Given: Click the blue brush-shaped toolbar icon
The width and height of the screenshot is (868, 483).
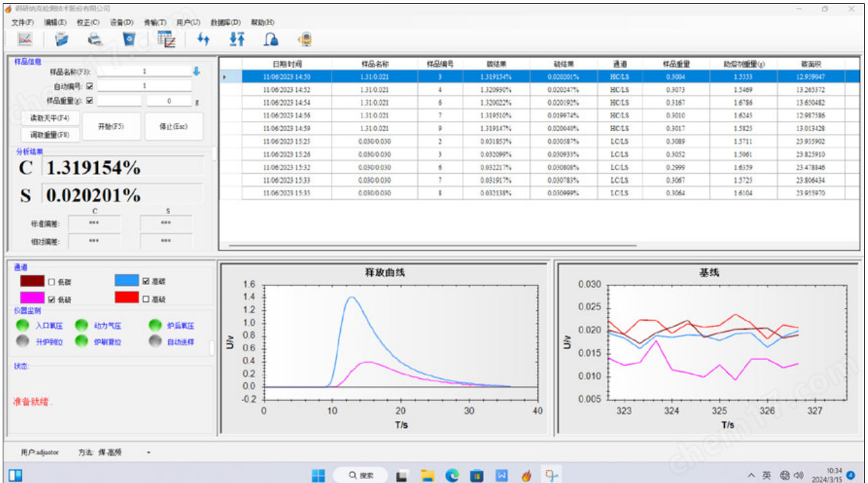Looking at the screenshot, I should pos(271,39).
